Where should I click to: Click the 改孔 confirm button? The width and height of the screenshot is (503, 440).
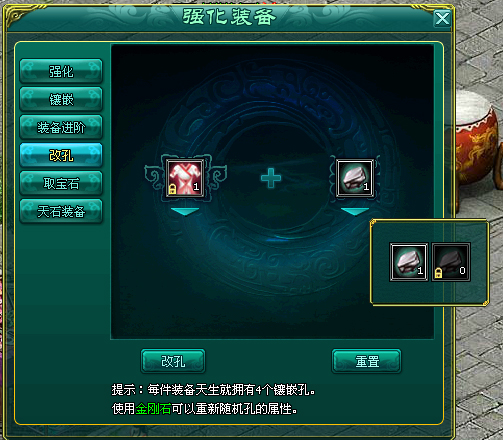173,361
